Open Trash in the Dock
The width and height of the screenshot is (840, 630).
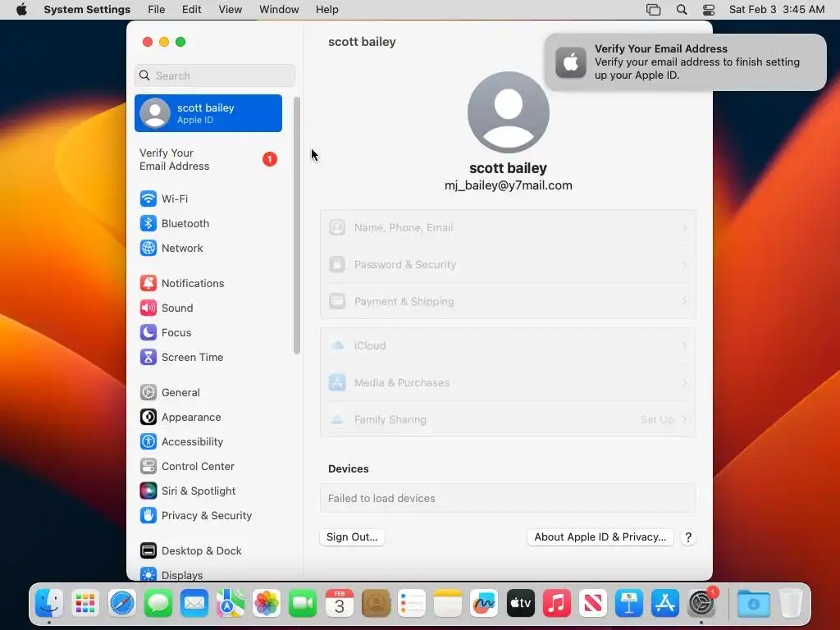tap(791, 603)
